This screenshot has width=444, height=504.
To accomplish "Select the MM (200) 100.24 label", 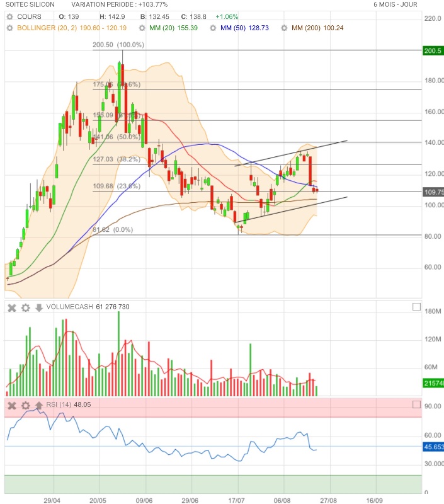I will (x=317, y=28).
